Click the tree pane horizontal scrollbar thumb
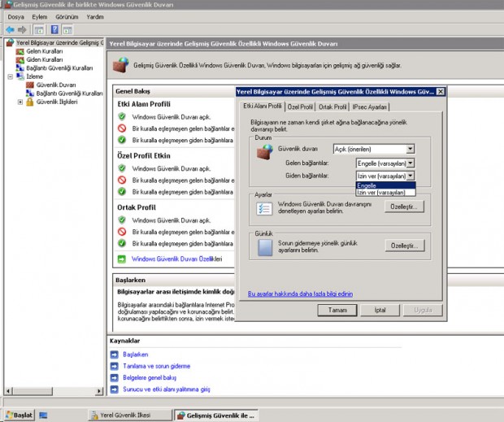Image resolution: width=504 pixels, height=422 pixels. coord(33,391)
